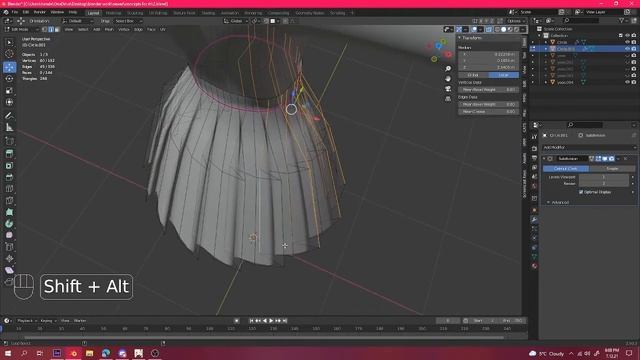Select the Extrude Region tool
The height and width of the screenshot is (360, 640).
coord(9,153)
